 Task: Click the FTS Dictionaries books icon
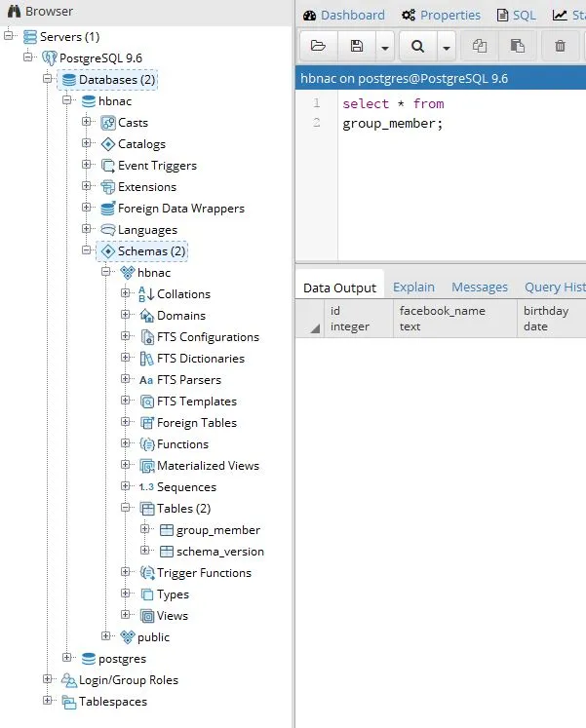click(x=146, y=359)
